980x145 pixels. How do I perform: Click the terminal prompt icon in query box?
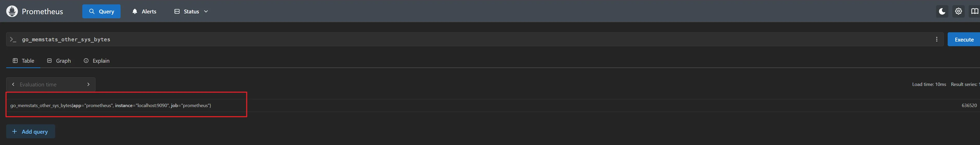[x=13, y=39]
